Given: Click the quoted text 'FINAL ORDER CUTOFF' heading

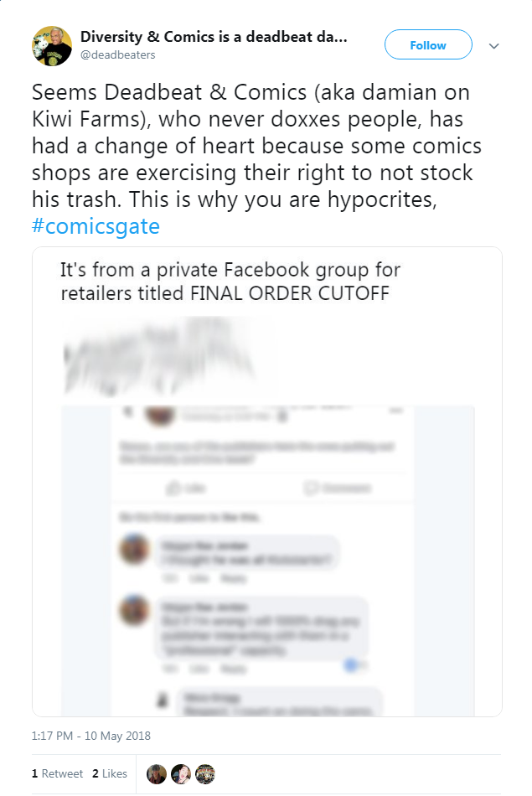Looking at the screenshot, I should coord(289,293).
